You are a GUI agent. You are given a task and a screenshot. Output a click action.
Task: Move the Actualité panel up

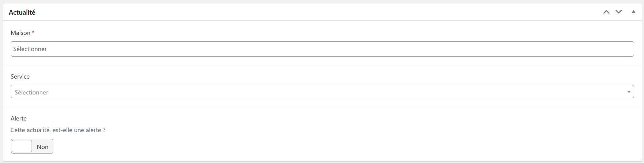[606, 12]
